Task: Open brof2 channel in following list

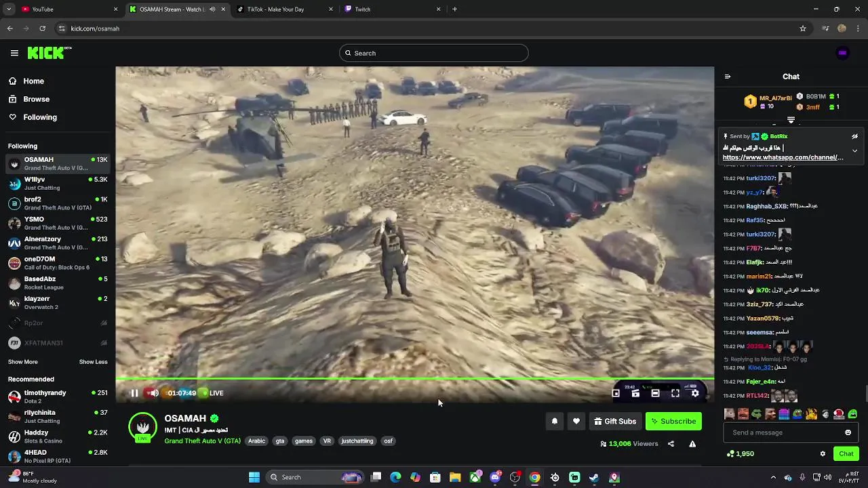Action: coord(58,203)
